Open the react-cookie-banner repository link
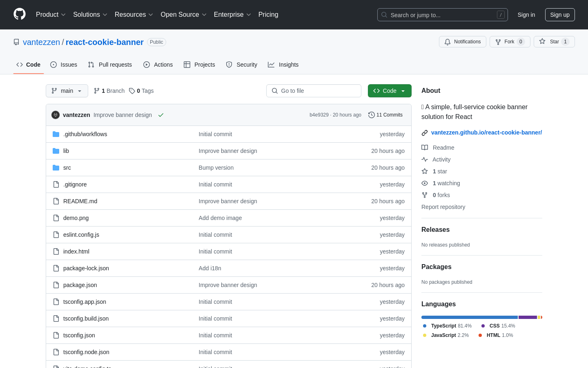Viewport: 588px width, 368px height. coord(105,42)
